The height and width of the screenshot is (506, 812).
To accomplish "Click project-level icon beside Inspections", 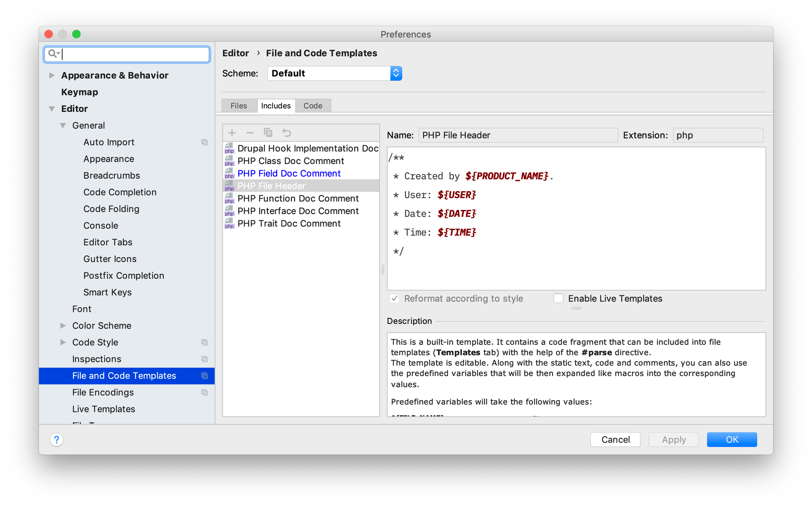I will point(205,359).
